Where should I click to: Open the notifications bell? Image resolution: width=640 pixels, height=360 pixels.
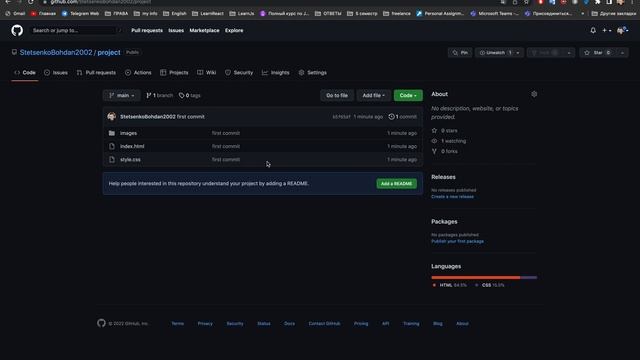(x=593, y=30)
